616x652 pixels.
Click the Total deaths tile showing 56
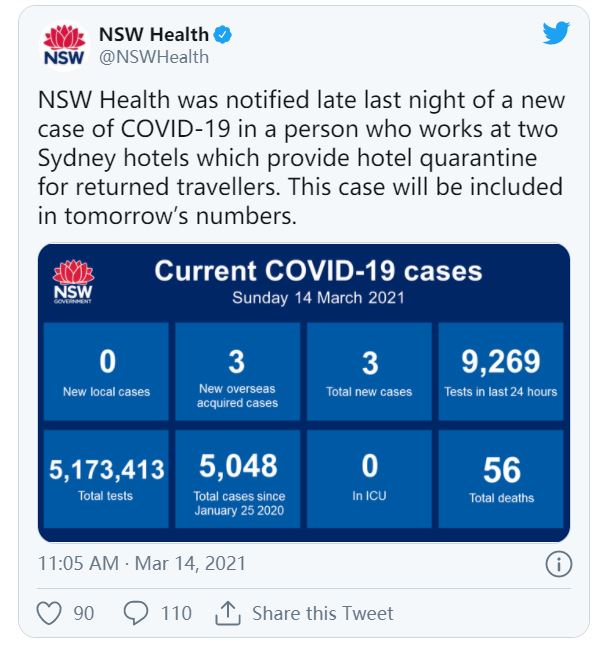tap(501, 479)
